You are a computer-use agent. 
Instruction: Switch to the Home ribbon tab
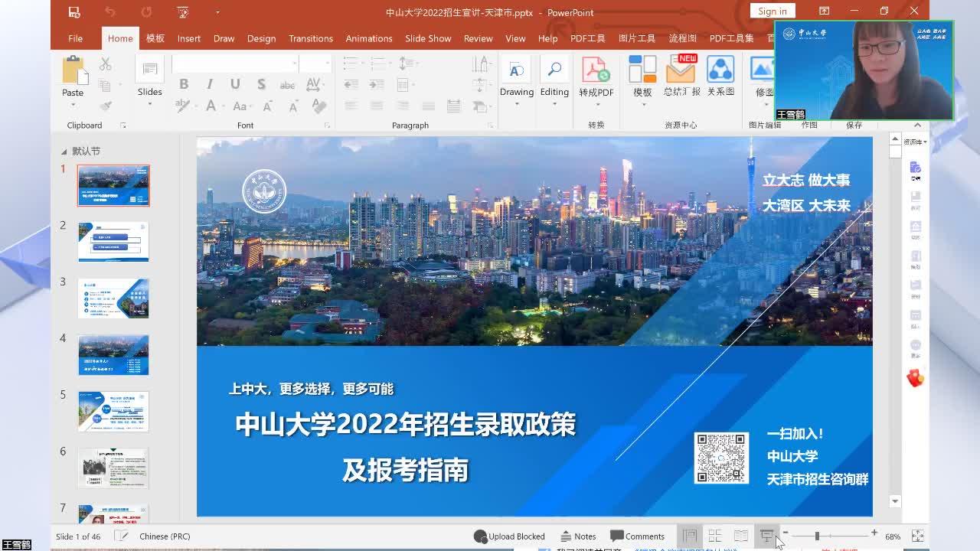tap(120, 38)
